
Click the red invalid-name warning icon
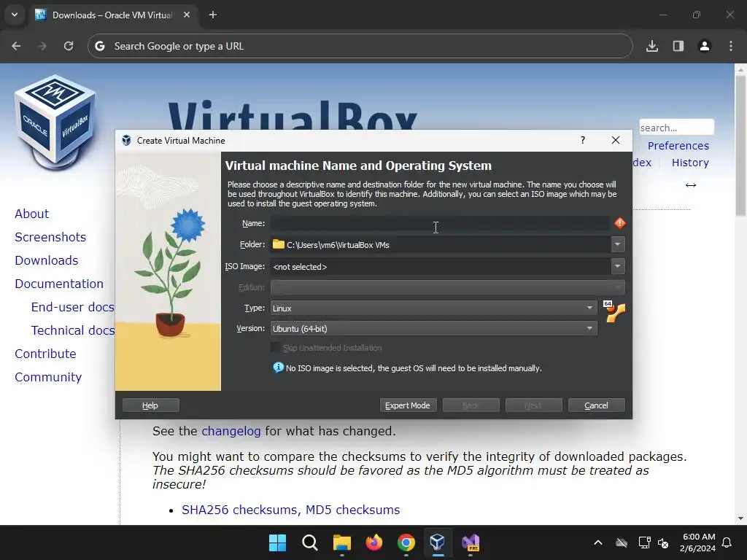coord(620,223)
